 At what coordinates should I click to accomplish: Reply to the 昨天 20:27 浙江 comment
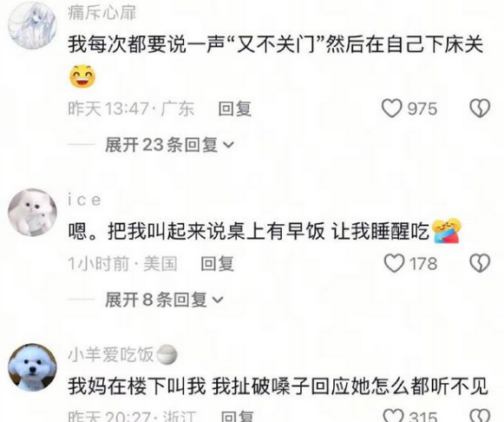coord(237,416)
